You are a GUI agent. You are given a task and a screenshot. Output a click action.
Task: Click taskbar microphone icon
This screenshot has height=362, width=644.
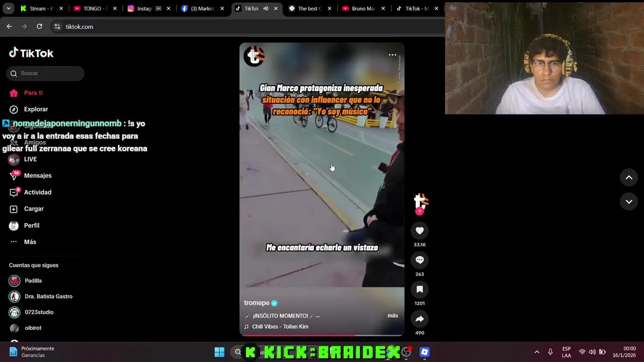pos(550,352)
